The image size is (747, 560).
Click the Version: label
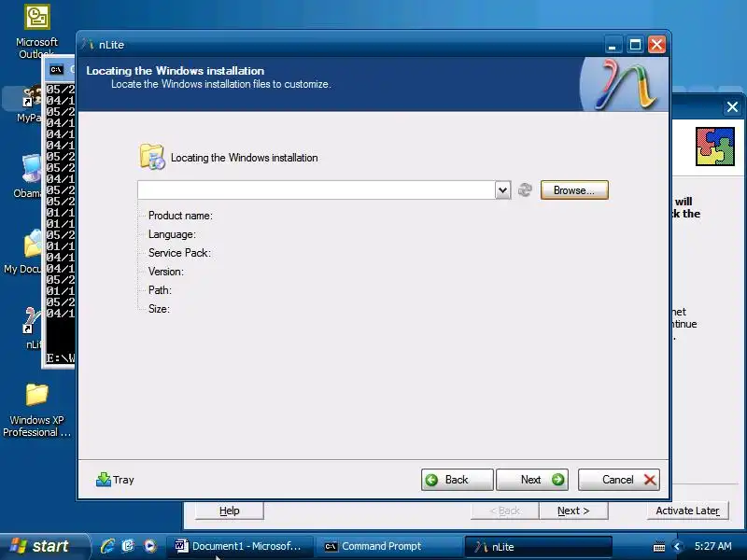click(x=166, y=272)
